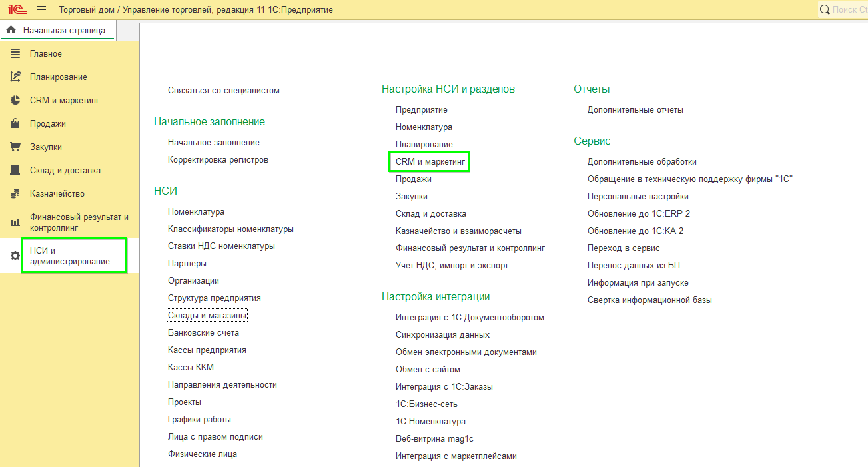Open Ставки НДС номенклатуры
Viewport: 868px width, 467px height.
click(221, 246)
